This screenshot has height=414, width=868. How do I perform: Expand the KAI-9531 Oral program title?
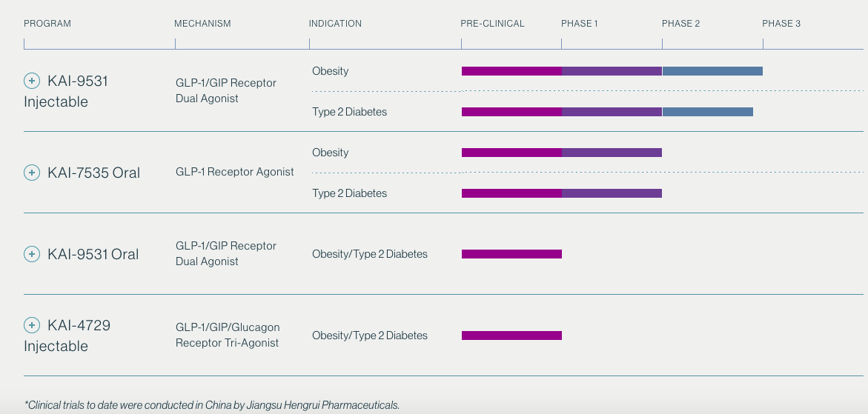pyautogui.click(x=93, y=254)
